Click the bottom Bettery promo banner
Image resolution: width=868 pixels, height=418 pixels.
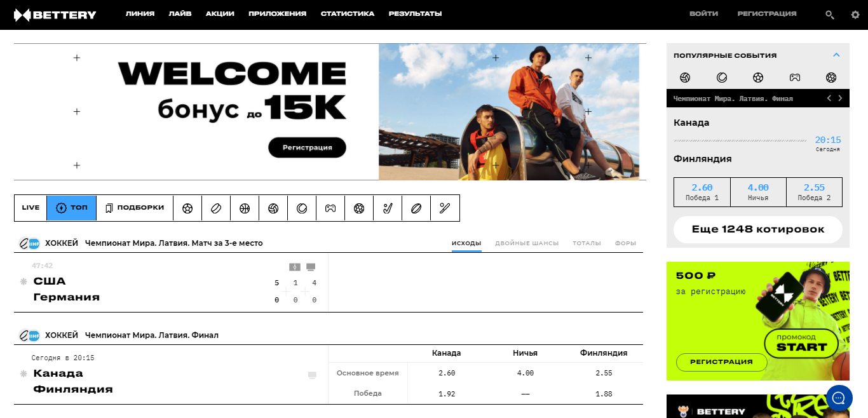point(758,407)
